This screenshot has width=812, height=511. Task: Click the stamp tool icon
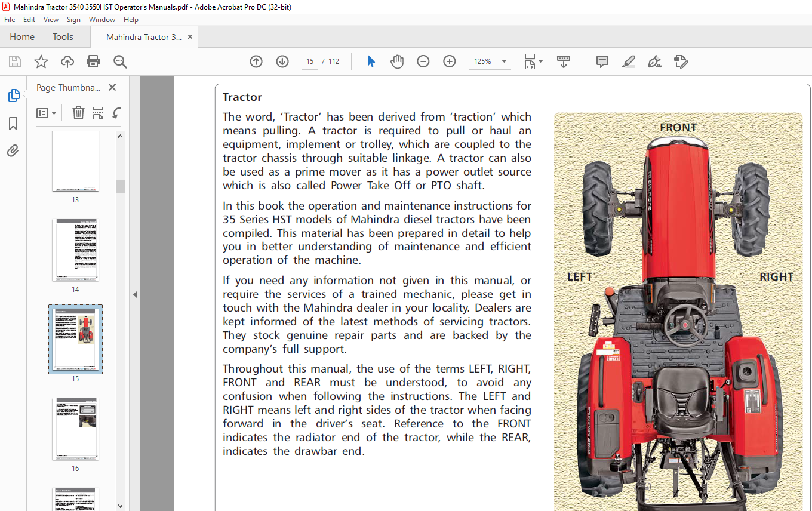pos(681,61)
